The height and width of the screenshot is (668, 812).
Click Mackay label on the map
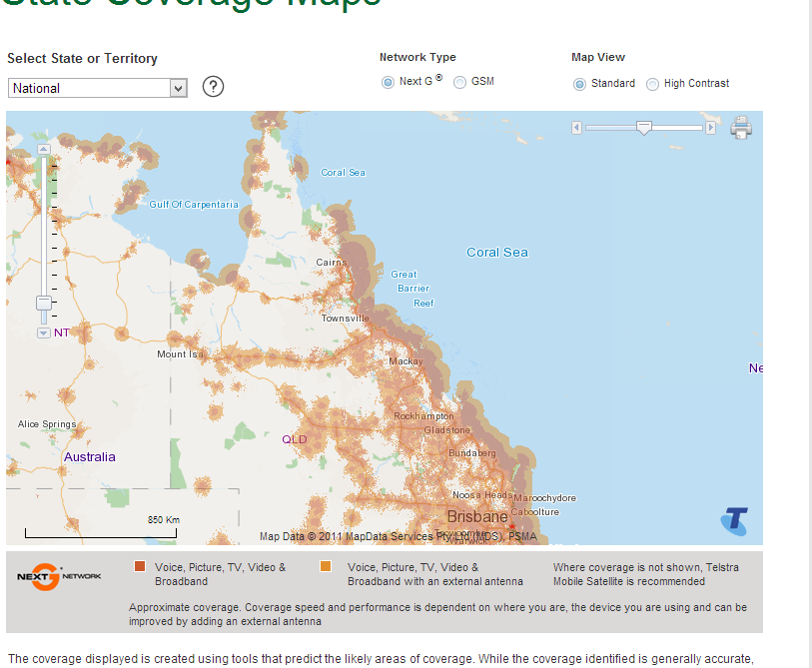tap(406, 361)
